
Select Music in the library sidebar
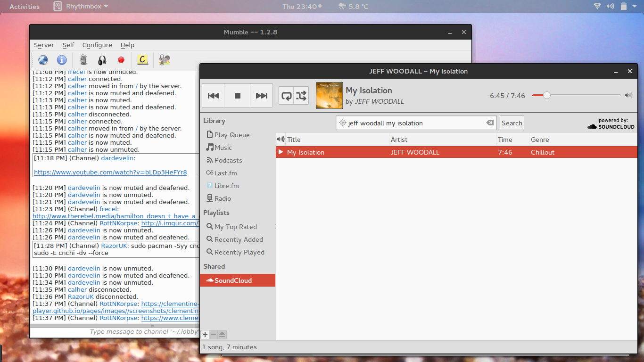point(219,148)
